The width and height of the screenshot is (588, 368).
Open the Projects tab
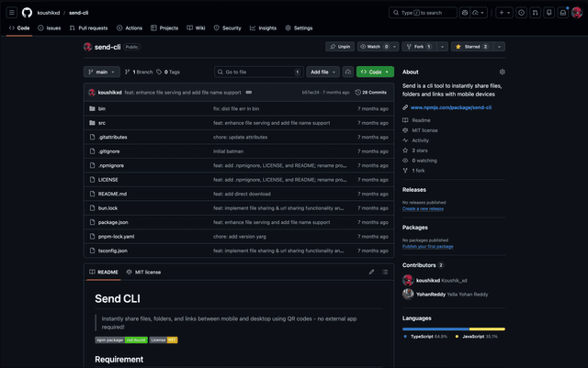(164, 28)
